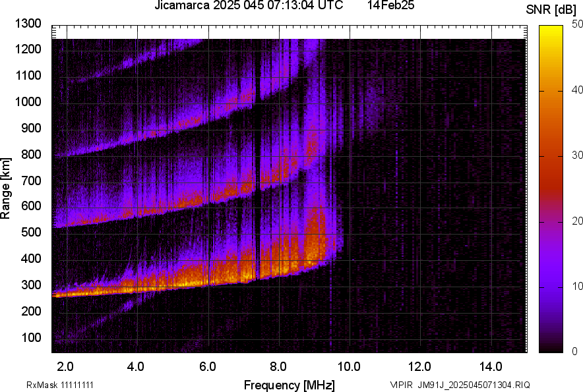The image size is (583, 392).
Task: Click the Frequency [MHz] axis label
Action: tap(289, 385)
